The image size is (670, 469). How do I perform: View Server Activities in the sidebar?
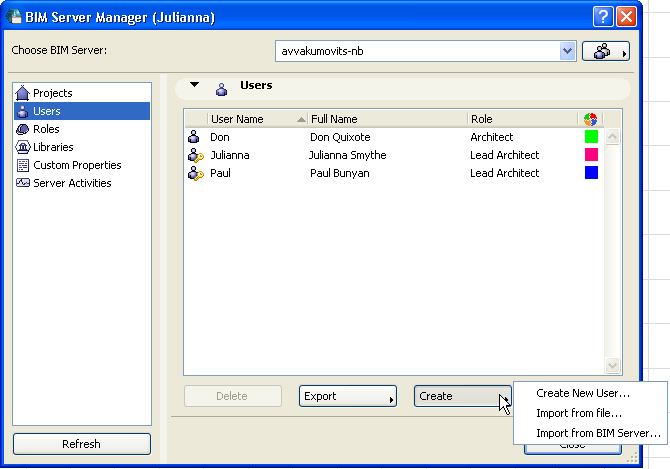82,183
